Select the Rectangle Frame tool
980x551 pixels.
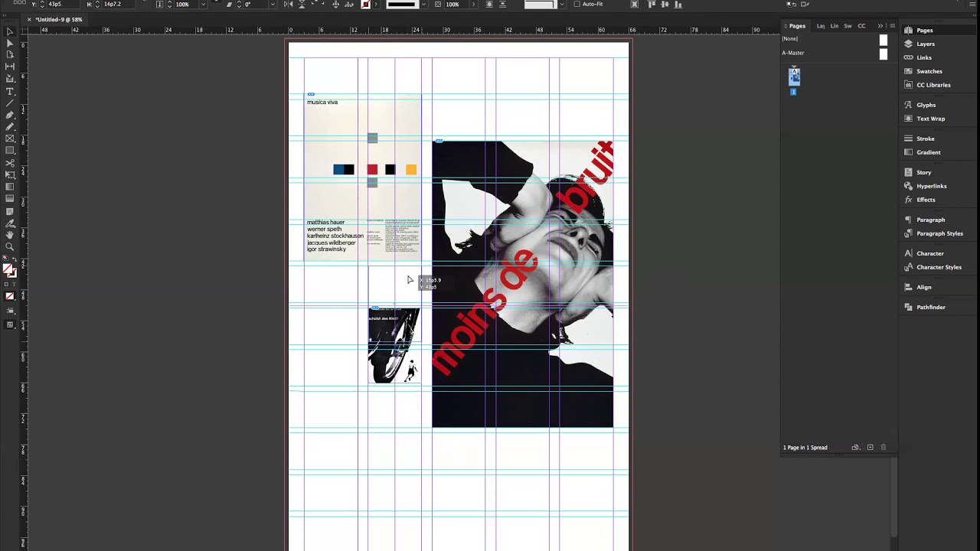click(x=10, y=139)
